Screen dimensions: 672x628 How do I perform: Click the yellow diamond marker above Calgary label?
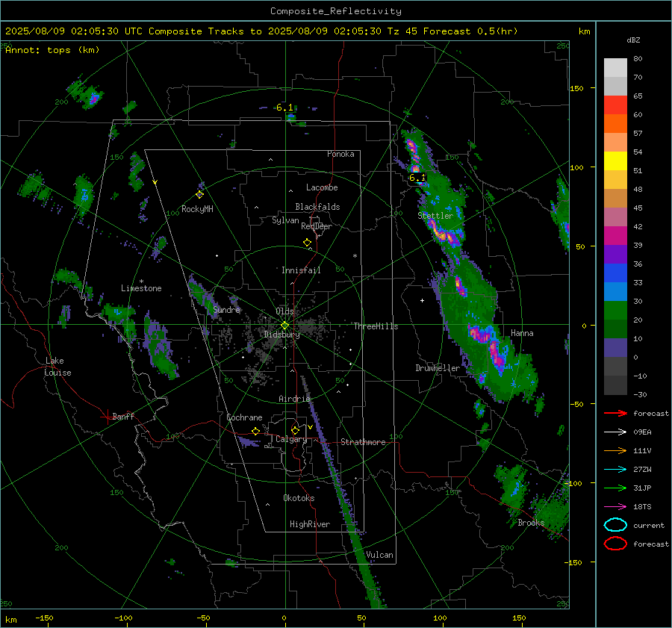pyautogui.click(x=295, y=430)
